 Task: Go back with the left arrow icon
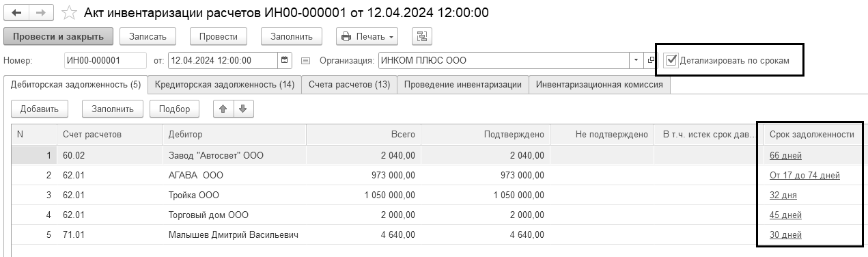pos(17,13)
